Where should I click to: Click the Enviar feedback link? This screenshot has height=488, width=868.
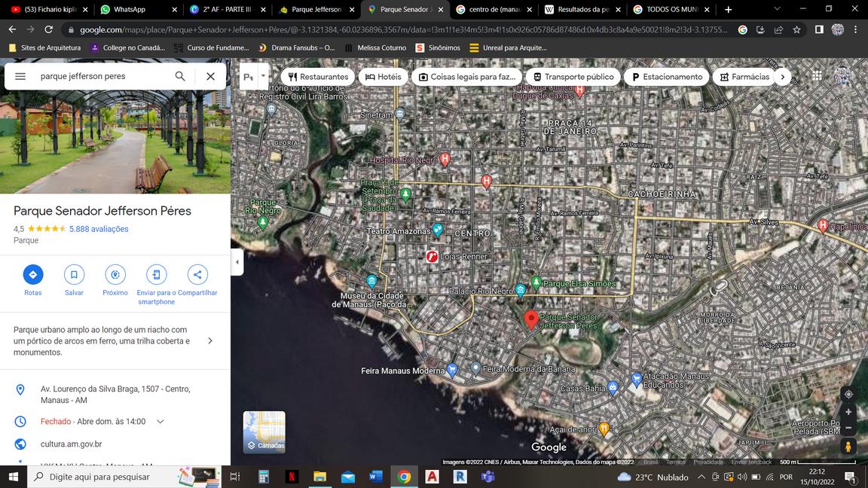pos(751,462)
